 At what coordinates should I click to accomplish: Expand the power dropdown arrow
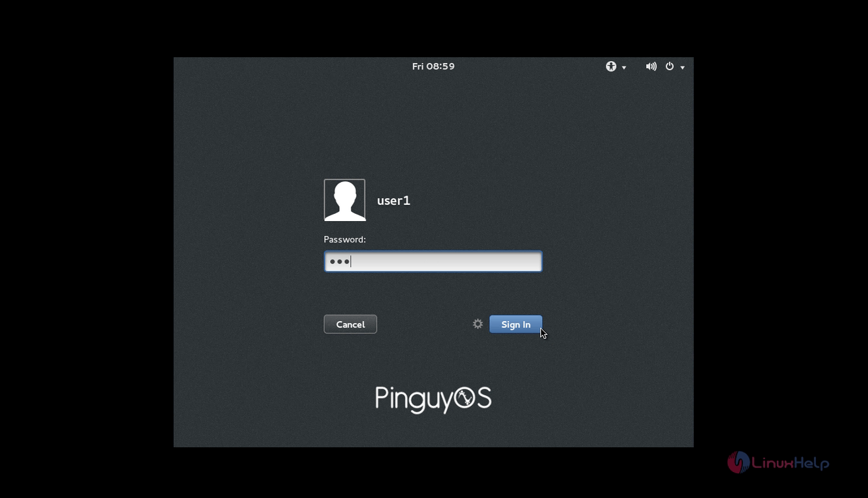683,68
